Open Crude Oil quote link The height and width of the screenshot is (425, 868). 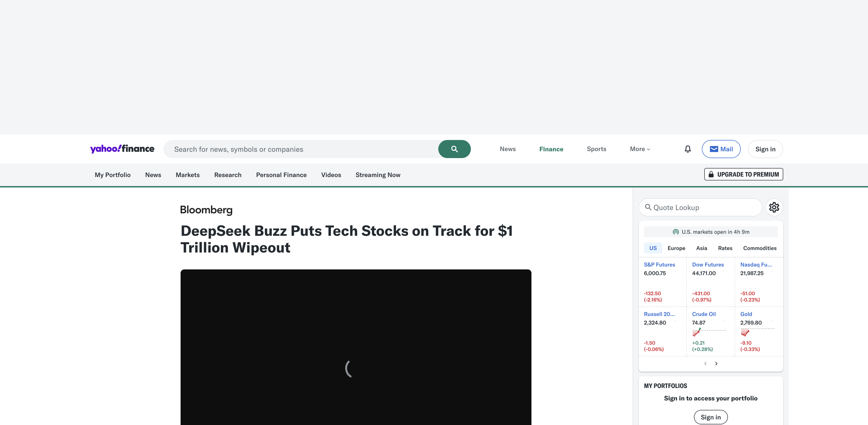704,314
